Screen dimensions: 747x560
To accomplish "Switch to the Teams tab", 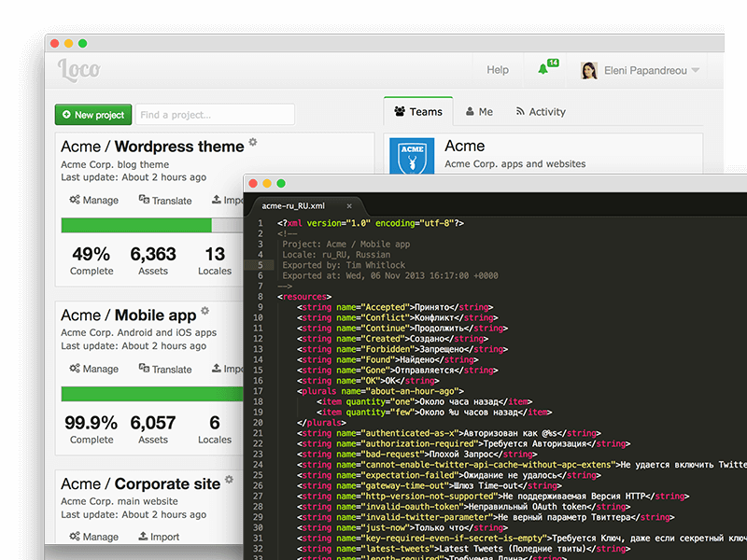I will tap(417, 112).
